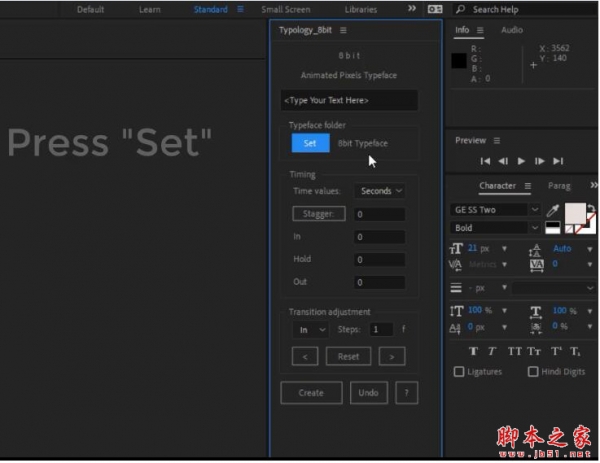This screenshot has height=463, width=600.
Task: Click the kerning VA icon
Action: pos(455,265)
